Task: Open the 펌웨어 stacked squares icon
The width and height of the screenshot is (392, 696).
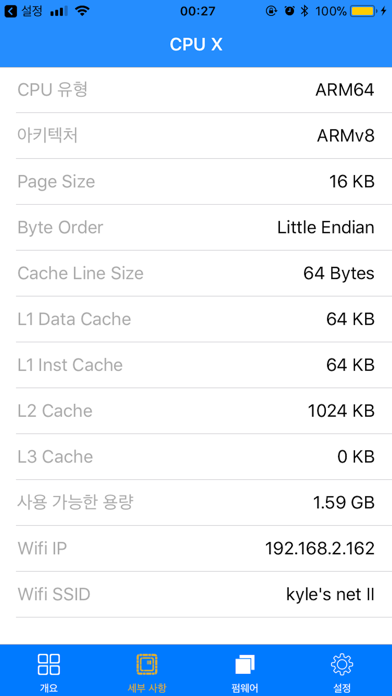Action: [245, 664]
